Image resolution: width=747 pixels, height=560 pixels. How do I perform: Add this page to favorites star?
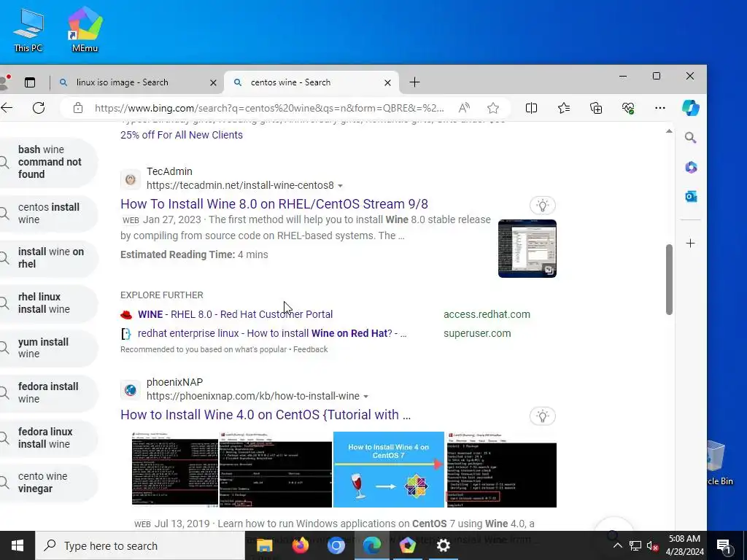493,108
